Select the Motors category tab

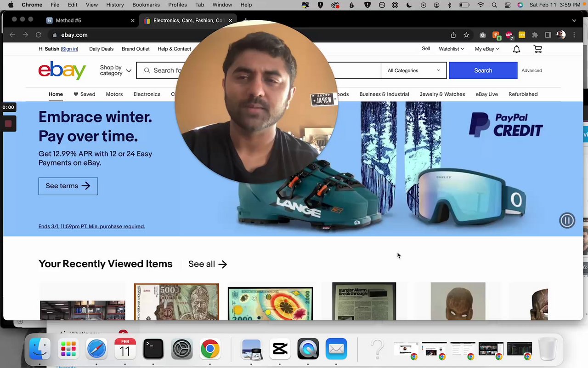114,94
